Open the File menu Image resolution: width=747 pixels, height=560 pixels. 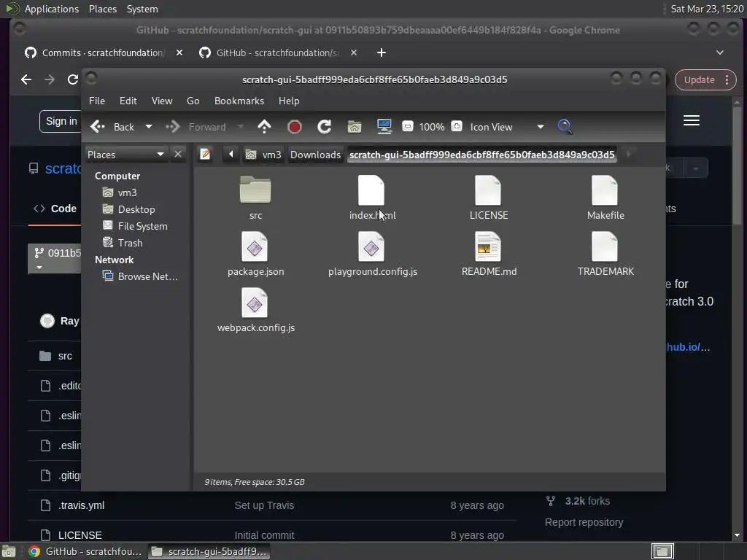pyautogui.click(x=97, y=101)
